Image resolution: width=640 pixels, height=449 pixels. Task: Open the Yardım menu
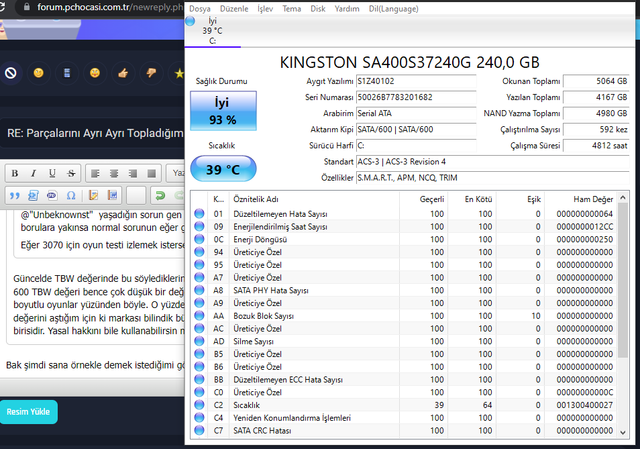click(347, 8)
